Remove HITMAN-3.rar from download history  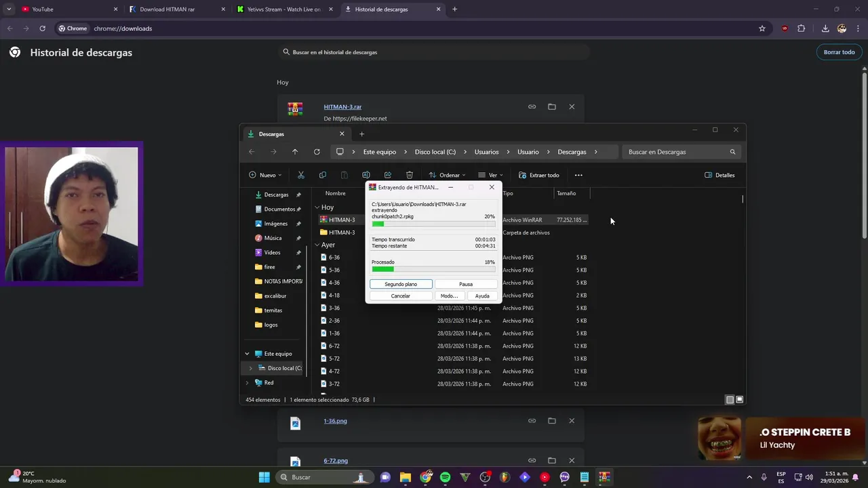(572, 106)
